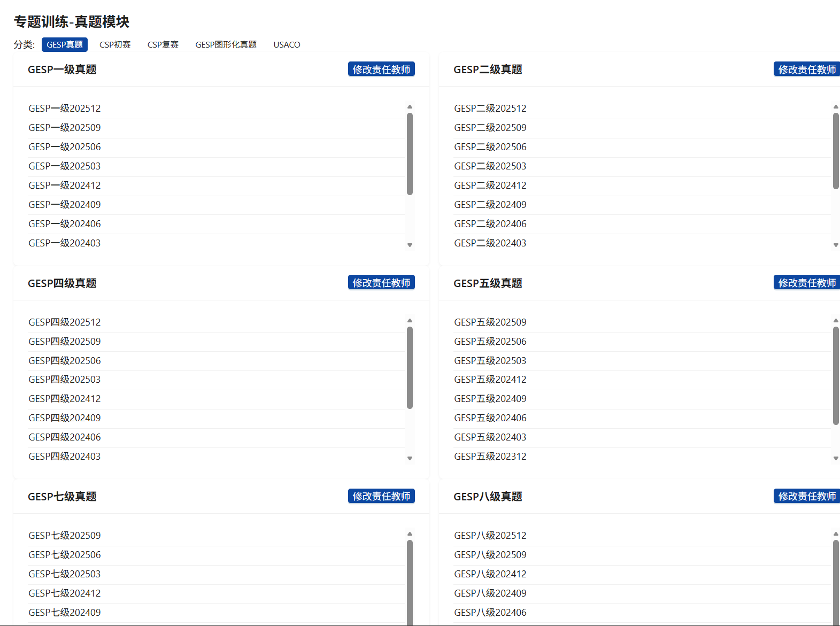The width and height of the screenshot is (840, 626).
Task: Click scrollbar thumb in GESP四级真题 list
Action: pyautogui.click(x=410, y=368)
